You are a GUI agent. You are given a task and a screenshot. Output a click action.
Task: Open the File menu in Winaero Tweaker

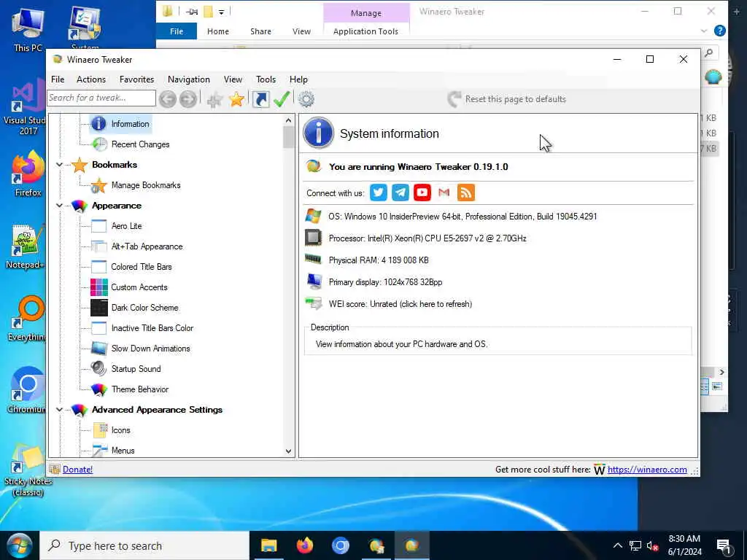58,79
